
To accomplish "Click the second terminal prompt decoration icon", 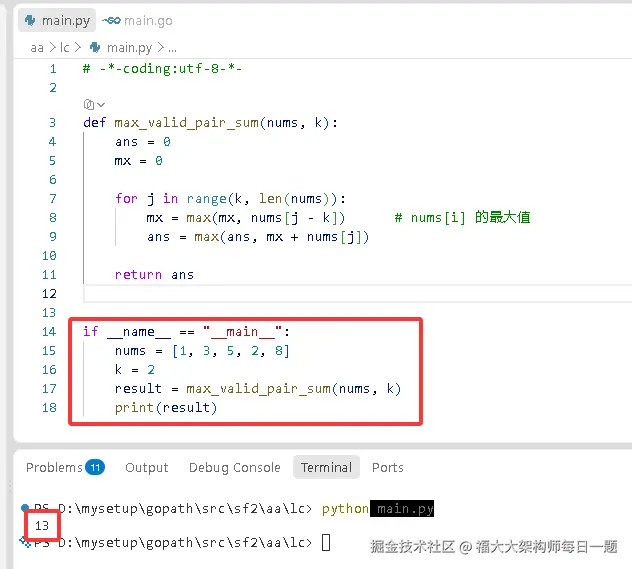I will (25, 542).
